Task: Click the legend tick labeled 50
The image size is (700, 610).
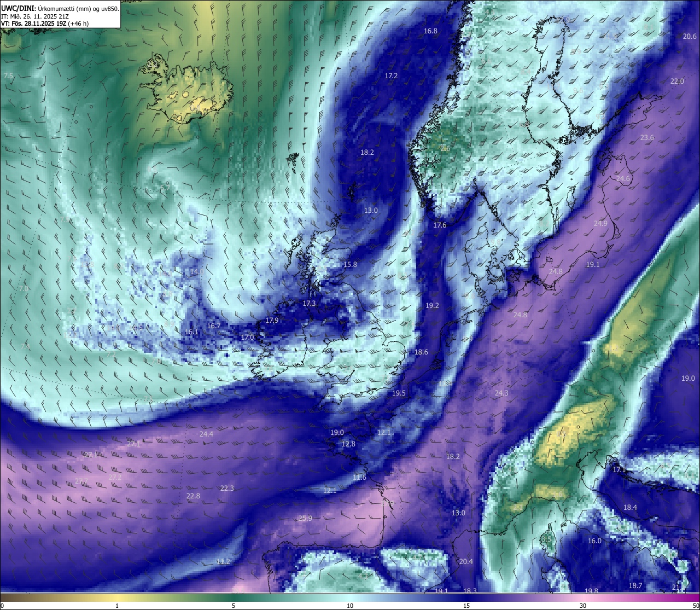Action: [696, 606]
